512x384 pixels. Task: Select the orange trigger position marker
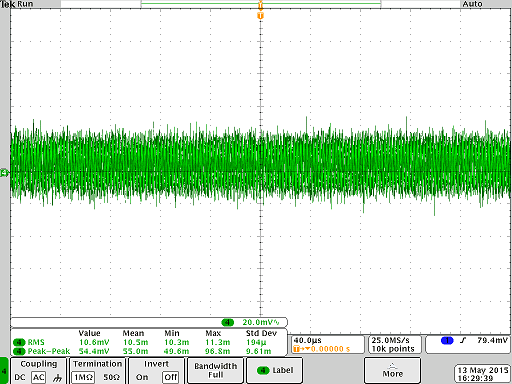[x=260, y=16]
